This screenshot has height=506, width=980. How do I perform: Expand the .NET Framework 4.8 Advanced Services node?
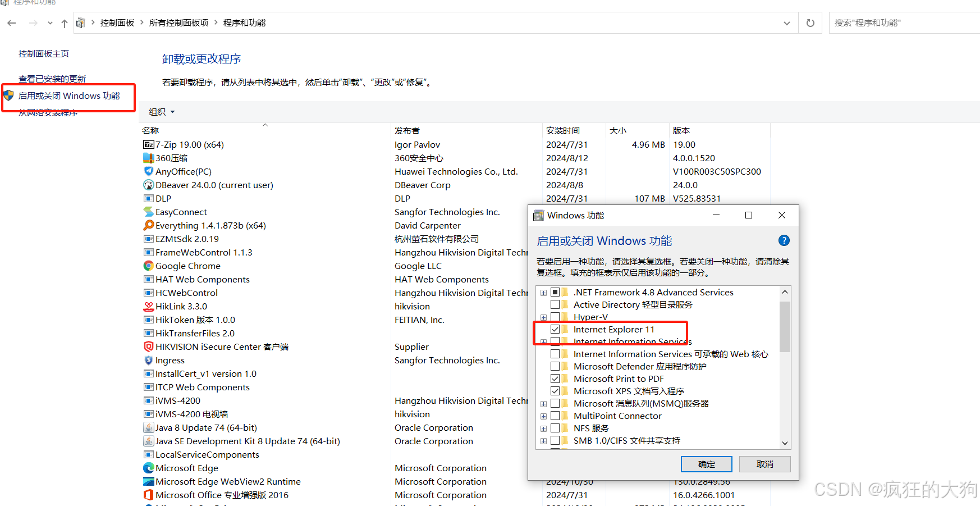(543, 293)
